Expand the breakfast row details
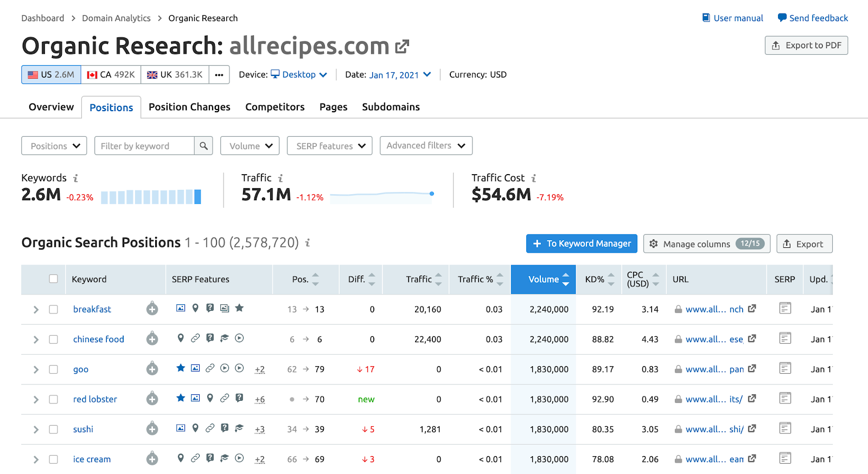 pos(36,310)
